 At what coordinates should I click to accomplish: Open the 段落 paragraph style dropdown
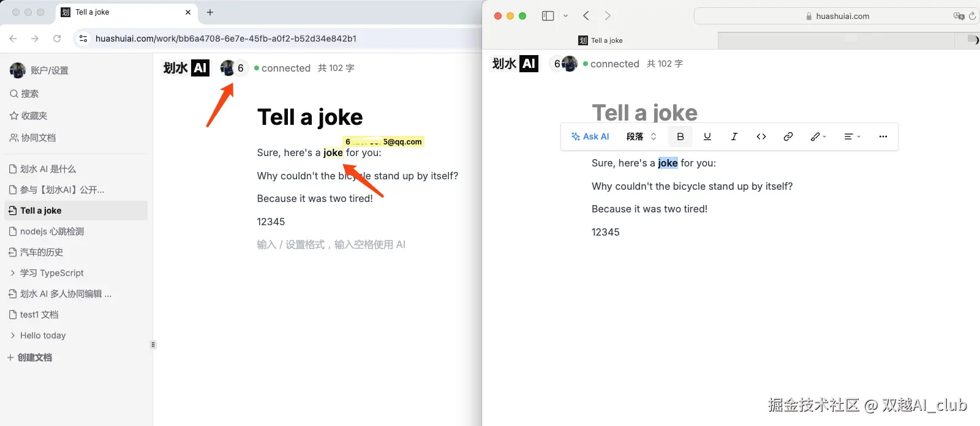[x=641, y=136]
